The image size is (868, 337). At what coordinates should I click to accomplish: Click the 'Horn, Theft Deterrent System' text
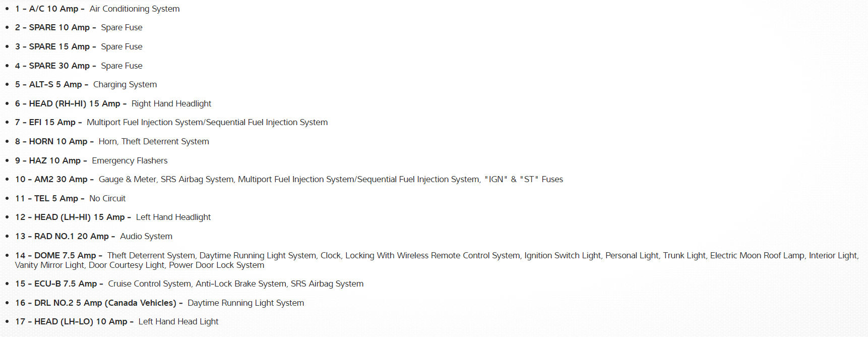pyautogui.click(x=154, y=142)
